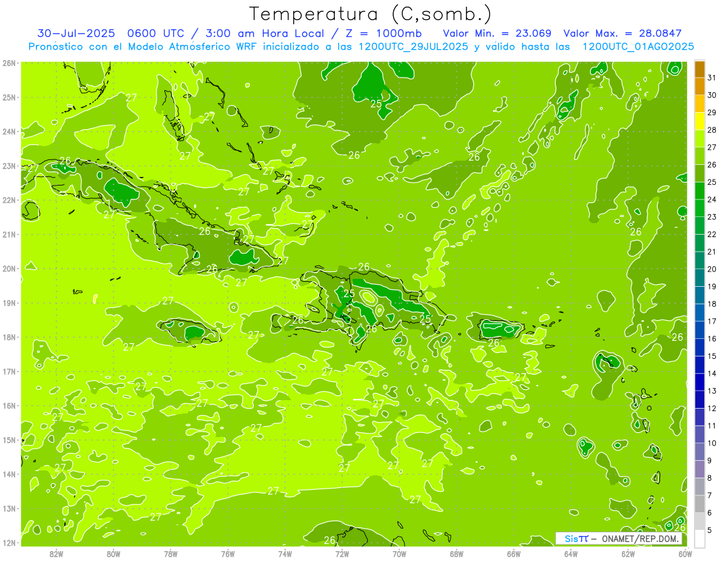728x562 pixels.
Task: Click the '14' label on color scale
Action: (712, 373)
